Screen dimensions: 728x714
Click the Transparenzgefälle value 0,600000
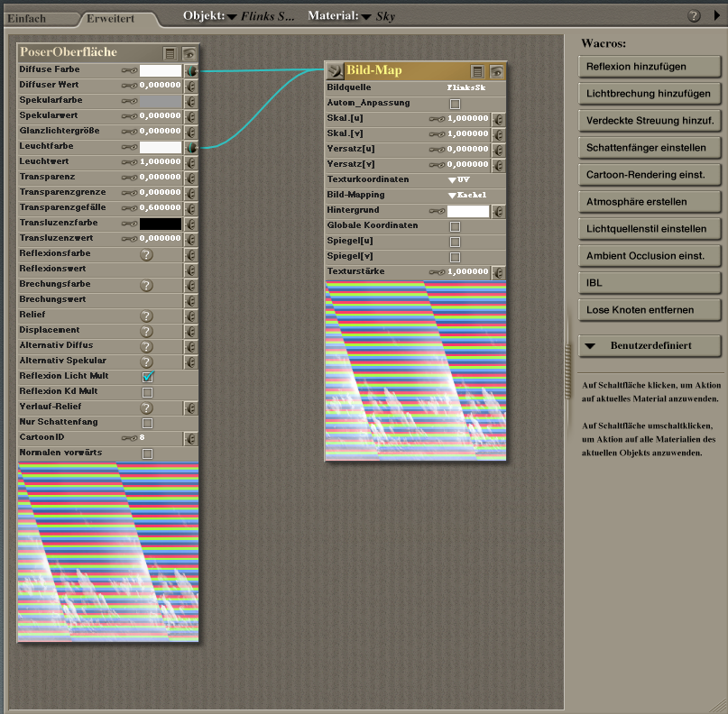click(x=161, y=207)
